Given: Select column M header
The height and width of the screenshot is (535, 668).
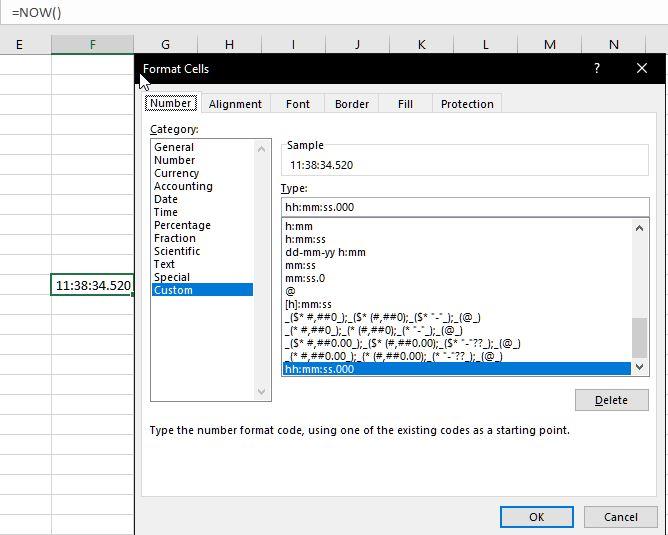Looking at the screenshot, I should click(550, 44).
